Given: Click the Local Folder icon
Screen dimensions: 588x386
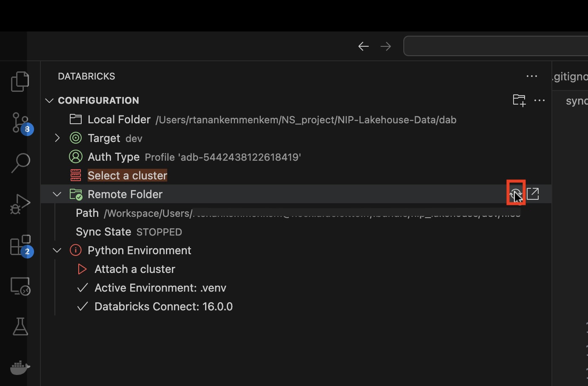Looking at the screenshot, I should [x=76, y=119].
